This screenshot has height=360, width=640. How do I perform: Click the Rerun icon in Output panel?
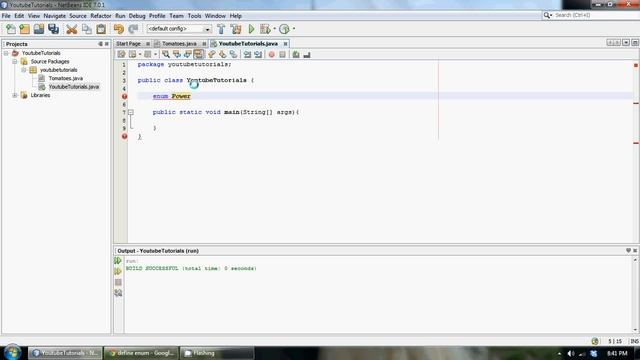[x=118, y=260]
